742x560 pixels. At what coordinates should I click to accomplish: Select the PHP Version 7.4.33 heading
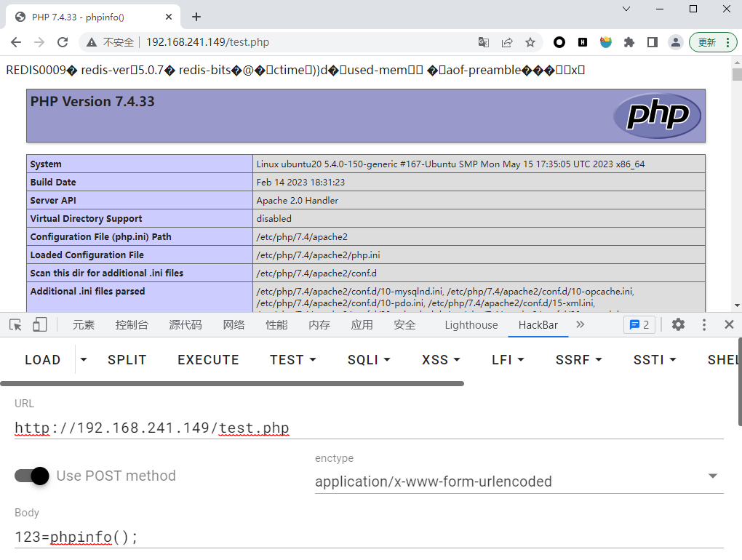click(92, 101)
